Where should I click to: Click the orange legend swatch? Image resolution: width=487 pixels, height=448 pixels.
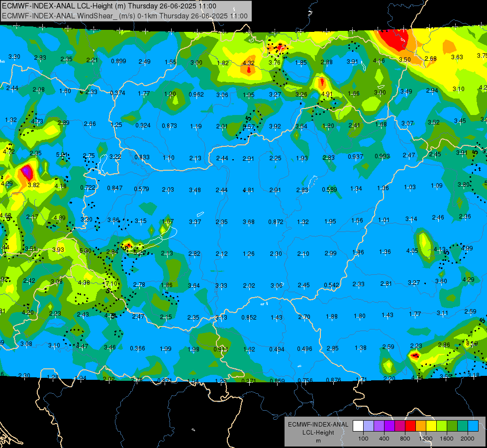click(x=421, y=426)
